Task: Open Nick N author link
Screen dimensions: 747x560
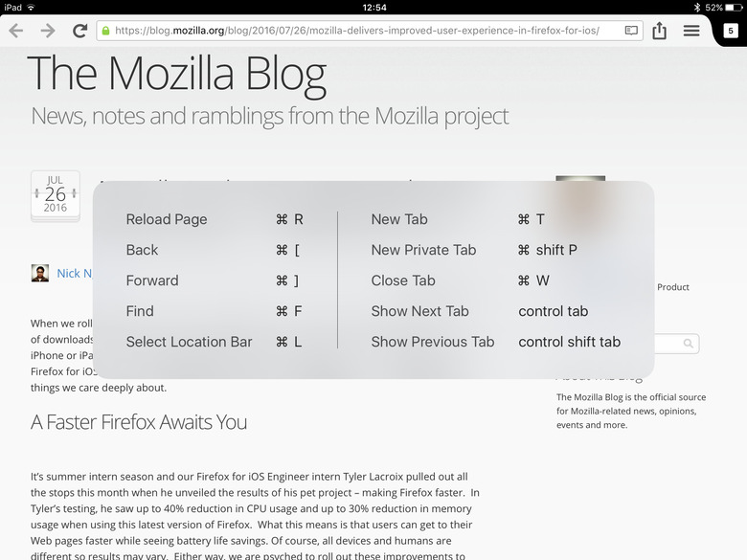Action: (x=75, y=274)
